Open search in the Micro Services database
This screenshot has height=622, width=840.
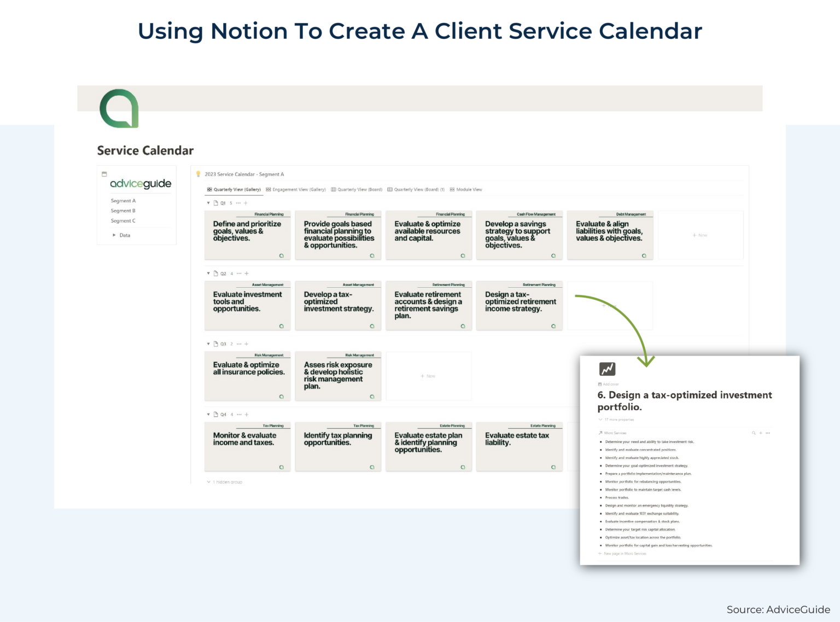tap(754, 433)
